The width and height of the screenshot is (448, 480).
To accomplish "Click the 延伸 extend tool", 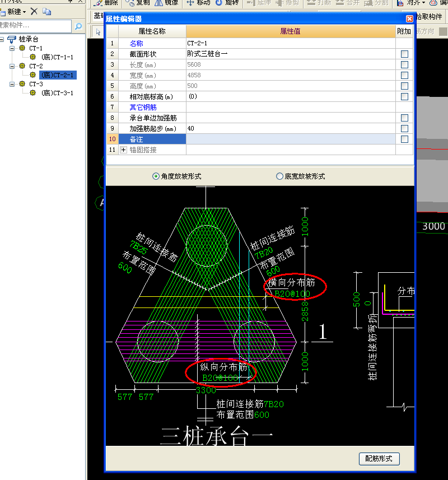I will (x=259, y=3).
